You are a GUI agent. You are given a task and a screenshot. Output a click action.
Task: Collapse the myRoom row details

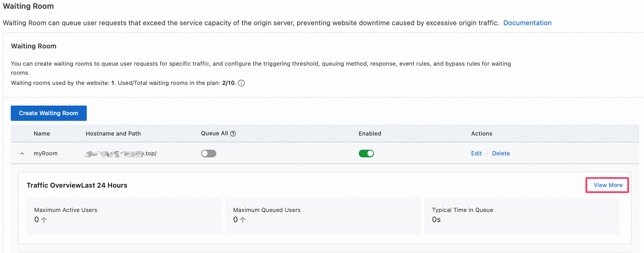point(22,154)
